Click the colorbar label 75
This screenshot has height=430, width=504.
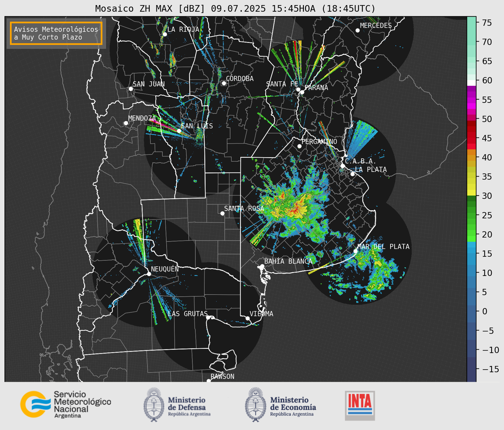[x=487, y=23]
